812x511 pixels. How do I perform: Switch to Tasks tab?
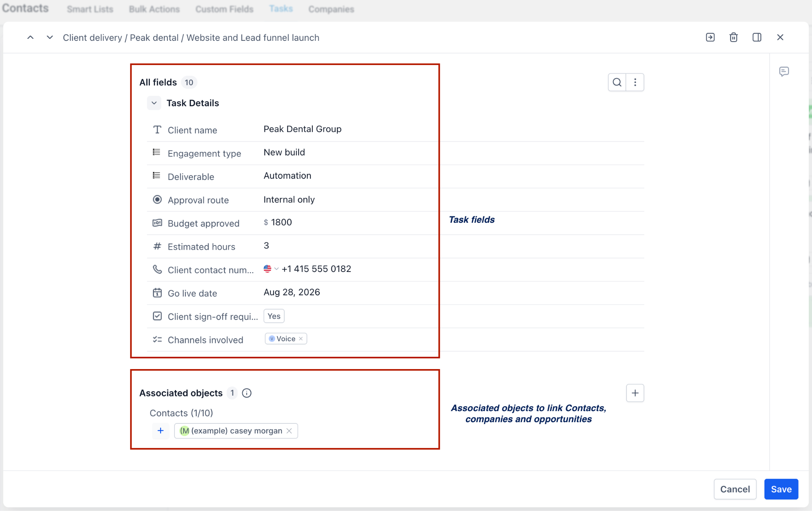point(281,8)
